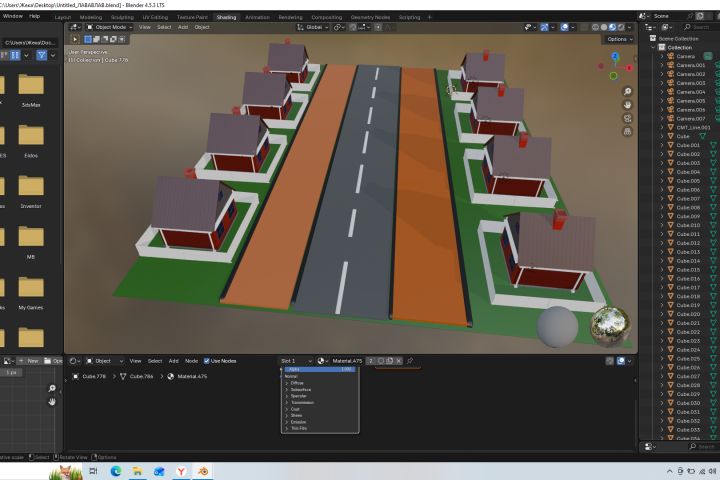This screenshot has width=720, height=480.
Task: Click the Camera.003 object icon
Action: pyautogui.click(x=670, y=83)
